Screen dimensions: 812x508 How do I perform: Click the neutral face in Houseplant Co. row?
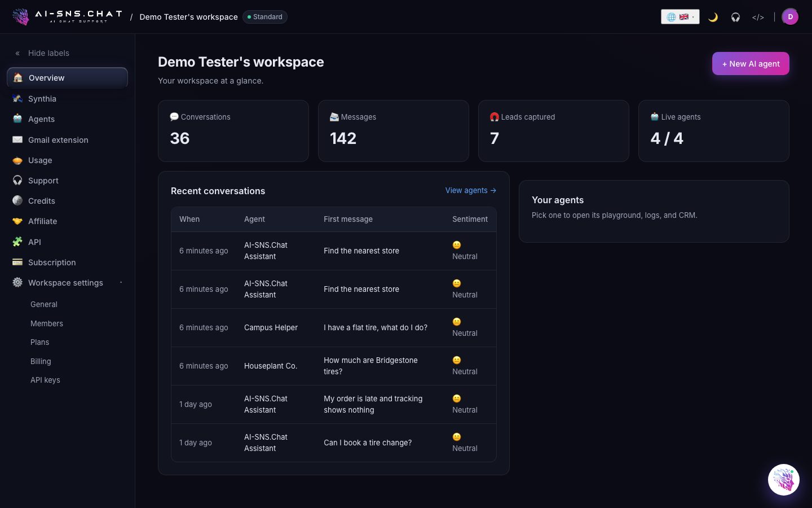coord(457,360)
